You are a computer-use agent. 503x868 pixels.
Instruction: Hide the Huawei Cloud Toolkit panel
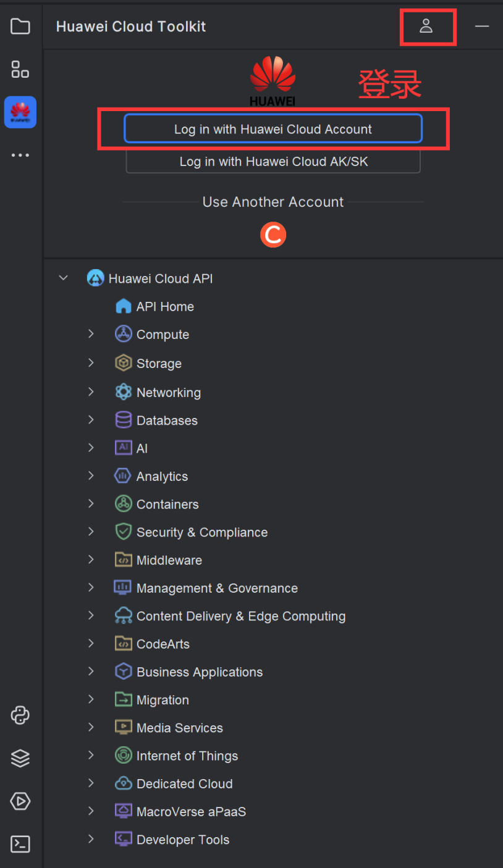[482, 27]
